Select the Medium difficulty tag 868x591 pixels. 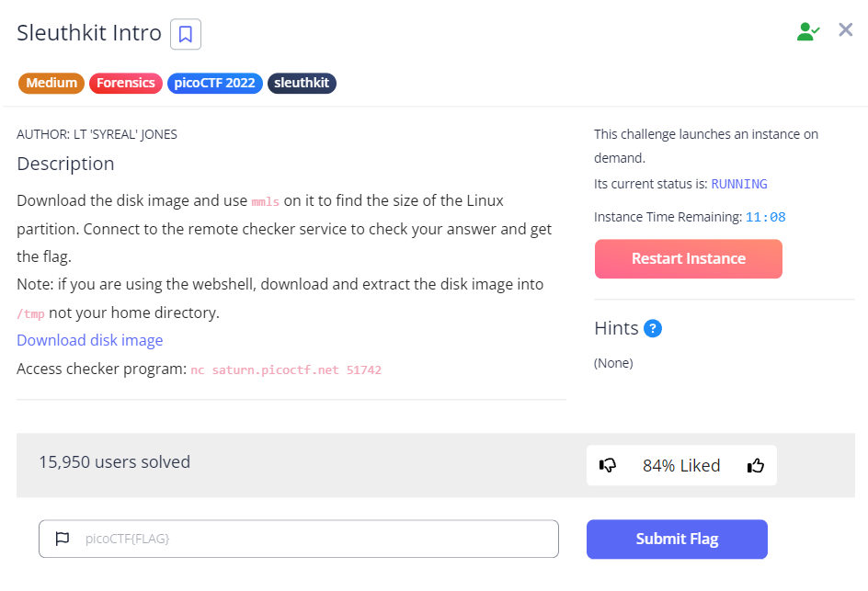51,83
